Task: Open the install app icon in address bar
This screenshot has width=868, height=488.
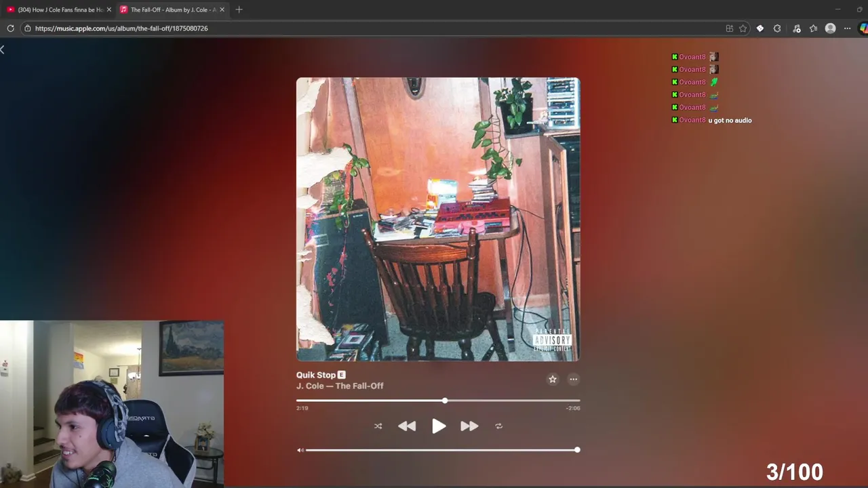Action: (730, 28)
